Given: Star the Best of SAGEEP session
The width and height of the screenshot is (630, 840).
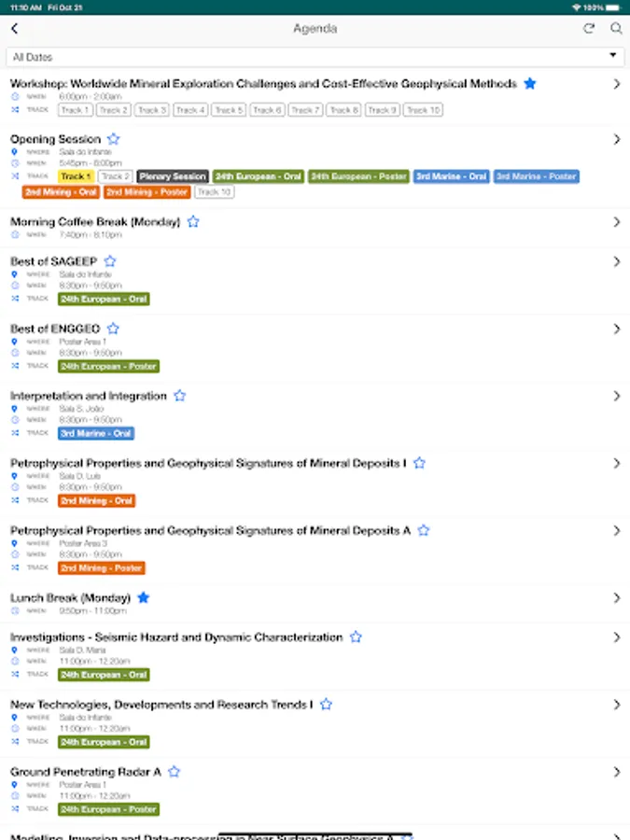Looking at the screenshot, I should [x=110, y=261].
